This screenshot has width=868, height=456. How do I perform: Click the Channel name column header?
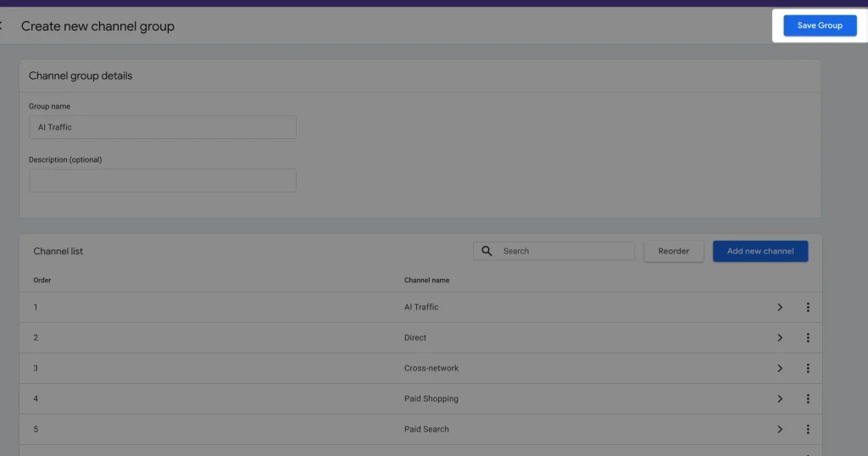(x=427, y=280)
